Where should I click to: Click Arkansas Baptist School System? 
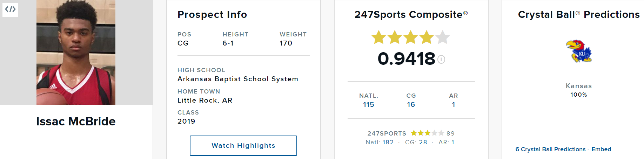238,79
